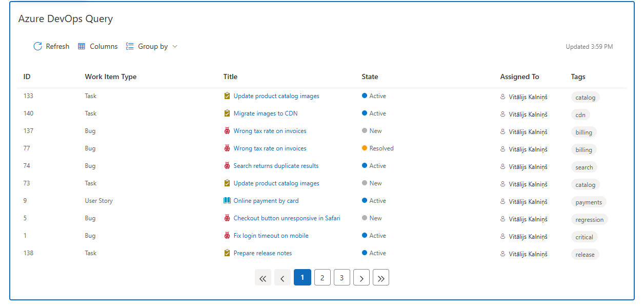Click the task icon in row ID 73
644x305 pixels.
point(227,183)
